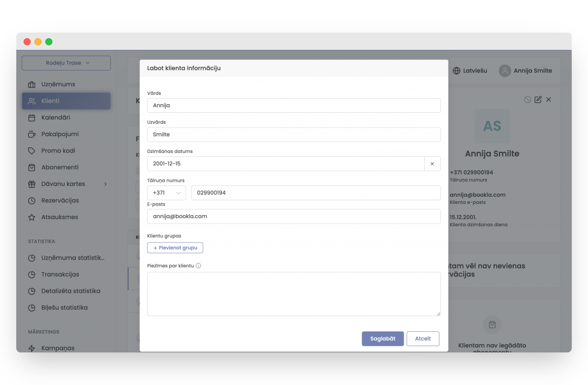Click the E-pasts input field
The image size is (588, 385).
[x=293, y=216]
